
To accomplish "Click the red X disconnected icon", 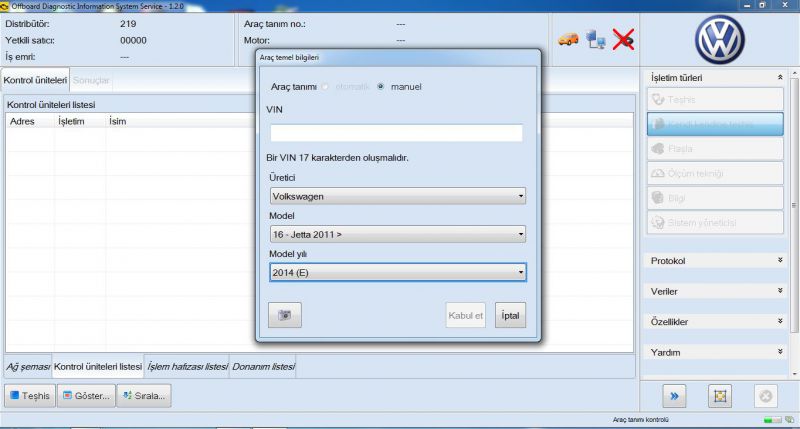I will click(x=623, y=39).
